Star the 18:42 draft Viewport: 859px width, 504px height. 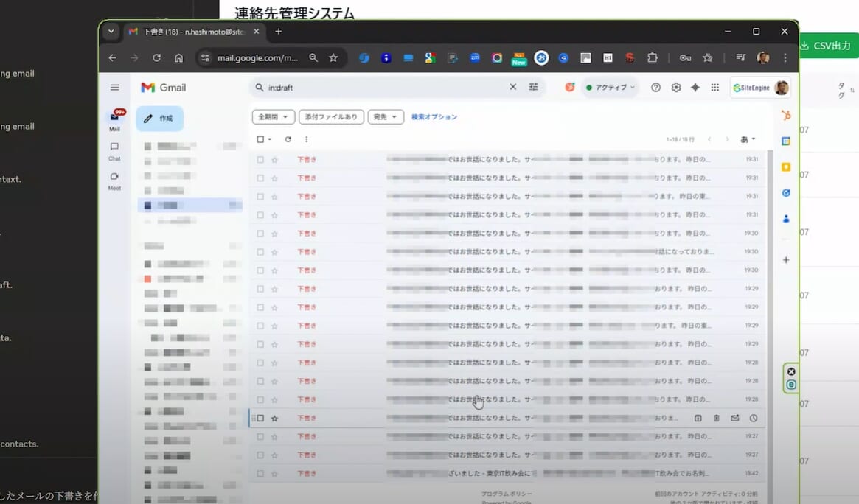274,473
